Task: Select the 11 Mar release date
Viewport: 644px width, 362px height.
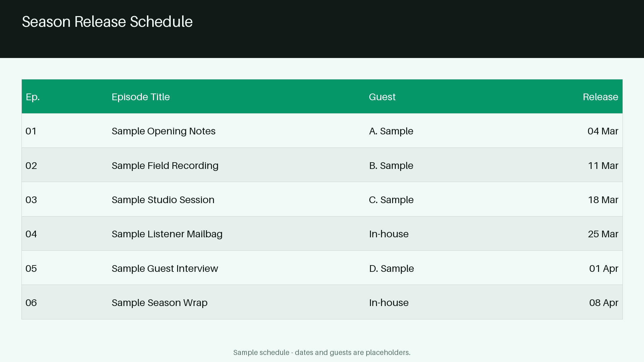Action: click(603, 166)
